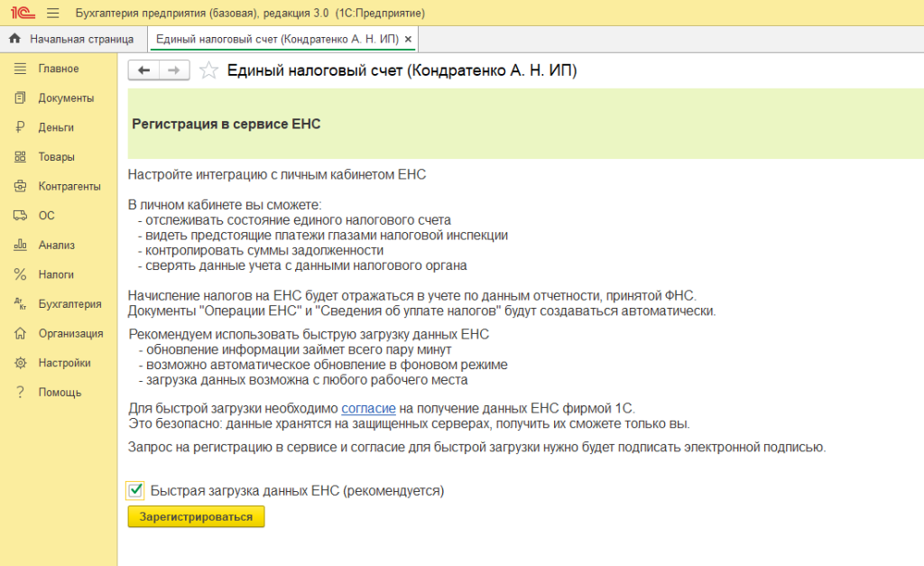Click text Настройте интеграцию с личным кабинетом ЕНС
Screen dimensions: 924x566
[277, 175]
